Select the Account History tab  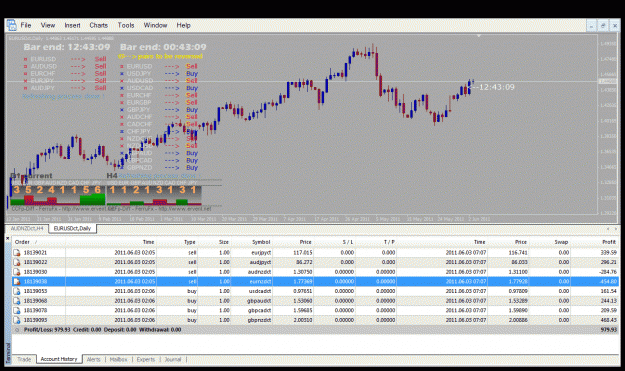pos(59,359)
